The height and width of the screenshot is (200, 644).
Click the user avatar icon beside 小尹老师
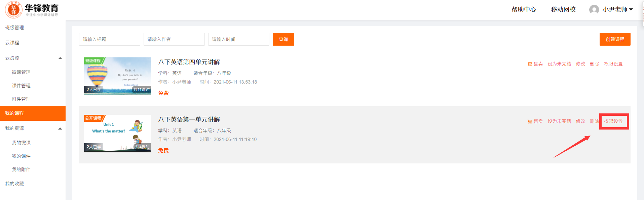[x=594, y=9]
